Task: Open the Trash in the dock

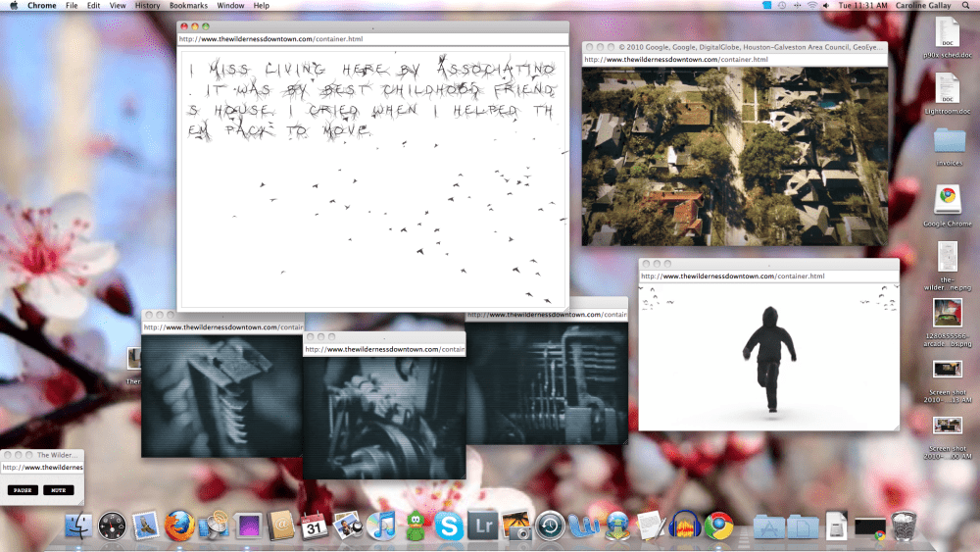Action: [904, 527]
